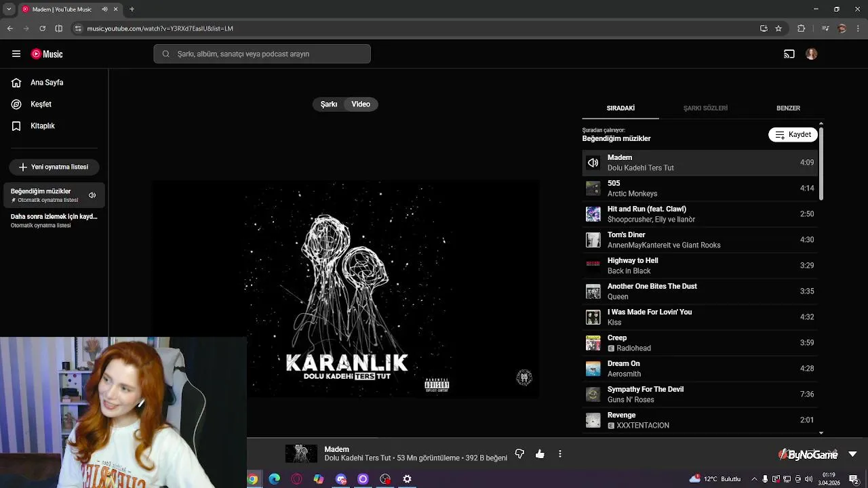Go back in the browser

click(10, 28)
